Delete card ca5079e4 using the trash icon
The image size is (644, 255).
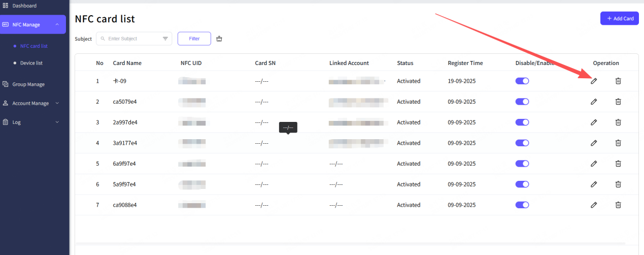618,102
